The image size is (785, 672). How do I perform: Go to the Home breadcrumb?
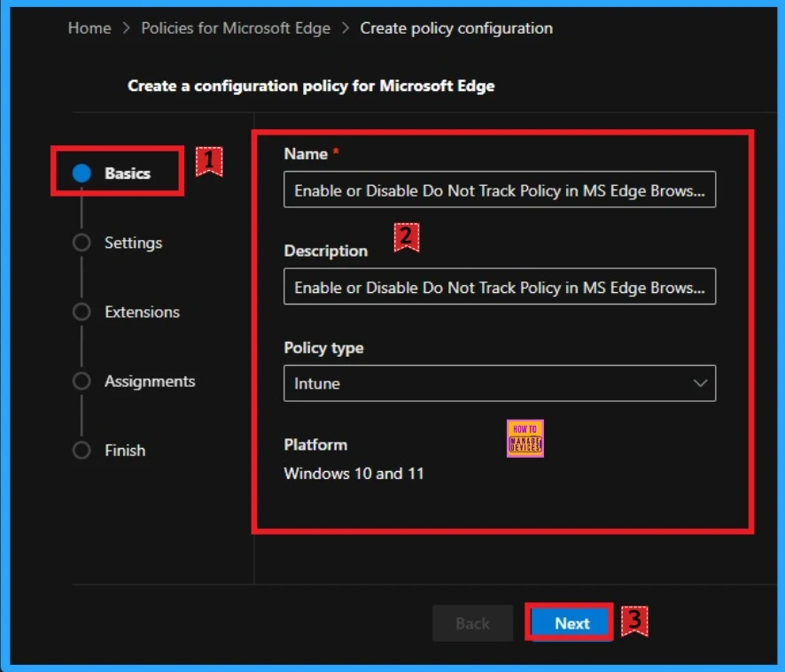point(89,28)
